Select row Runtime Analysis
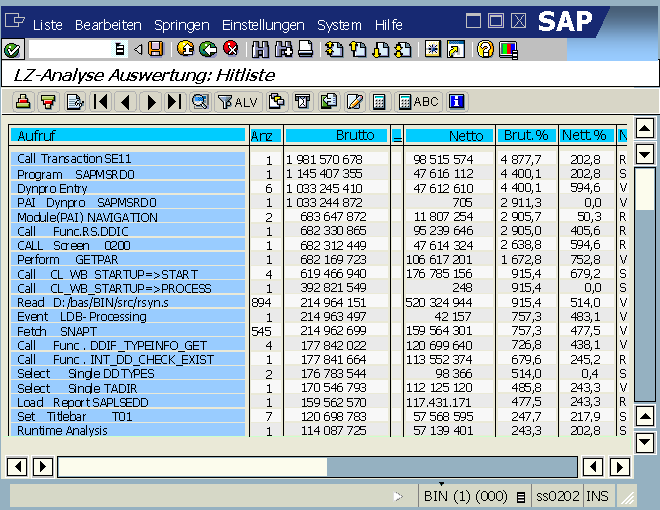The height and width of the screenshot is (510, 660). pyautogui.click(x=128, y=430)
